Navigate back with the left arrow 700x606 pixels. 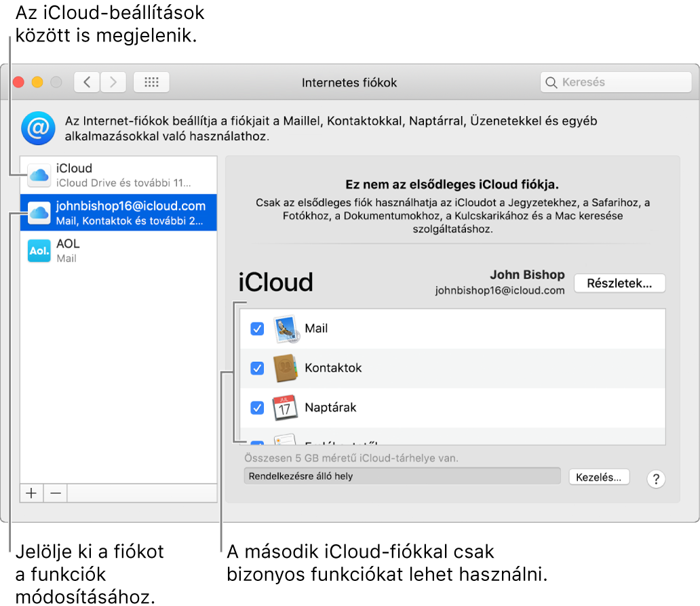coord(87,81)
